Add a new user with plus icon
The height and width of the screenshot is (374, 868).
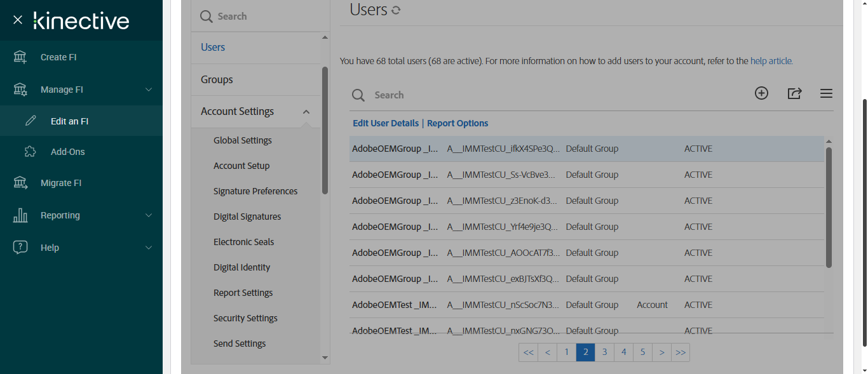(x=761, y=93)
